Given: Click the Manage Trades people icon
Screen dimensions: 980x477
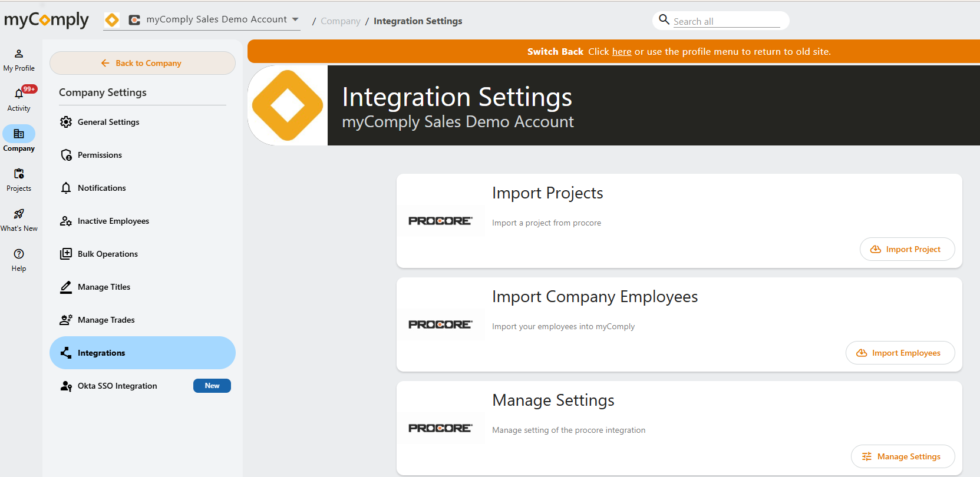Looking at the screenshot, I should tap(66, 320).
